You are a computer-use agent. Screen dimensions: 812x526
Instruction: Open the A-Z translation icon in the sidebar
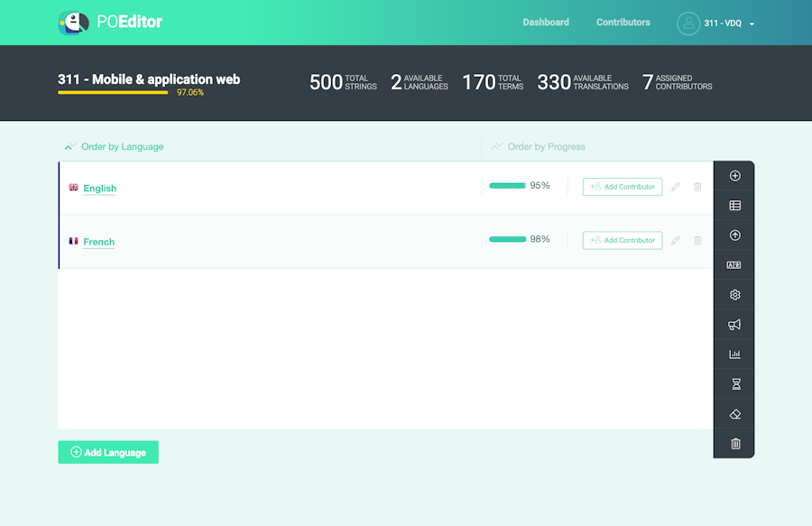click(x=734, y=265)
